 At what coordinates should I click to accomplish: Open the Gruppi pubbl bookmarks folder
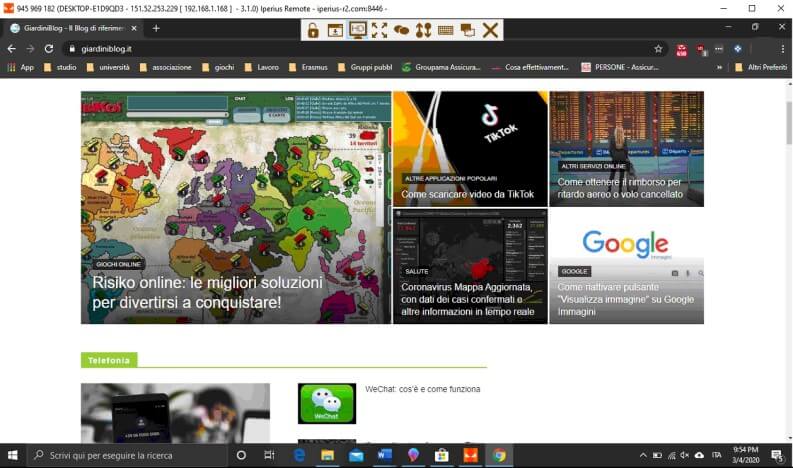365,67
